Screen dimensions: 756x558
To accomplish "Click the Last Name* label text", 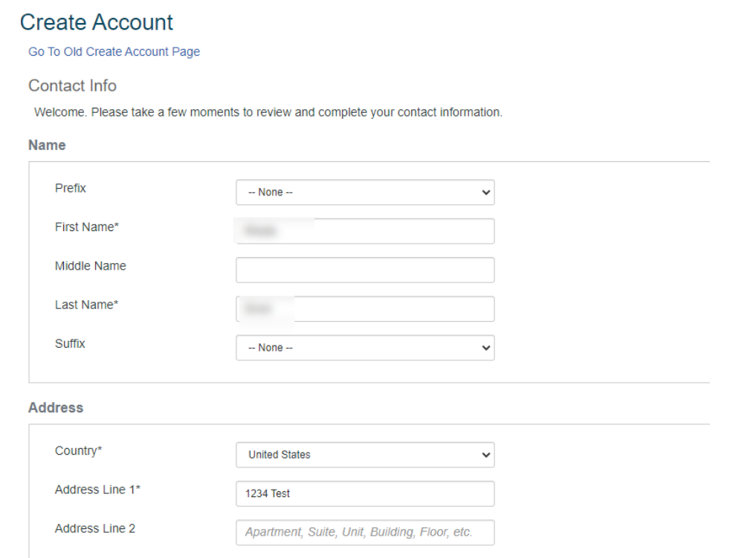I will click(x=86, y=305).
